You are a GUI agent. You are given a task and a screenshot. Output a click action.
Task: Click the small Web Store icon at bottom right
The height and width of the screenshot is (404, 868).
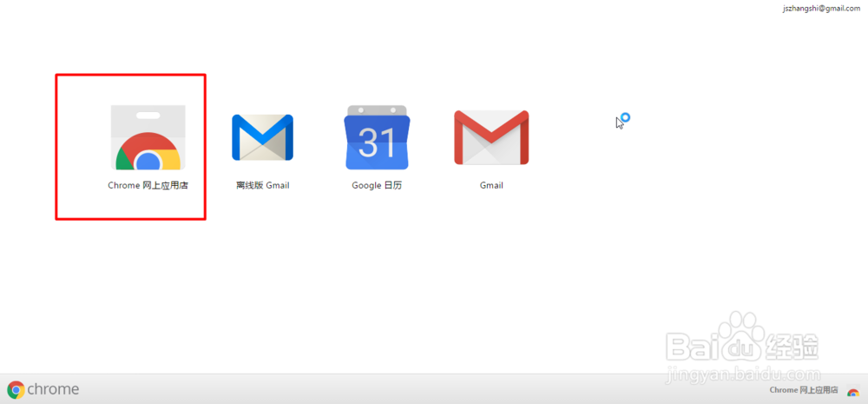[853, 391]
